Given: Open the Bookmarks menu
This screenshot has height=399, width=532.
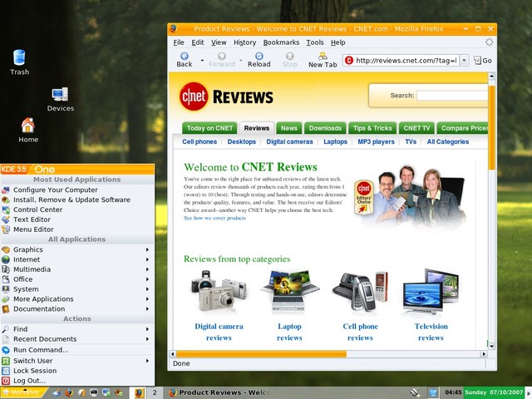Looking at the screenshot, I should coord(281,42).
